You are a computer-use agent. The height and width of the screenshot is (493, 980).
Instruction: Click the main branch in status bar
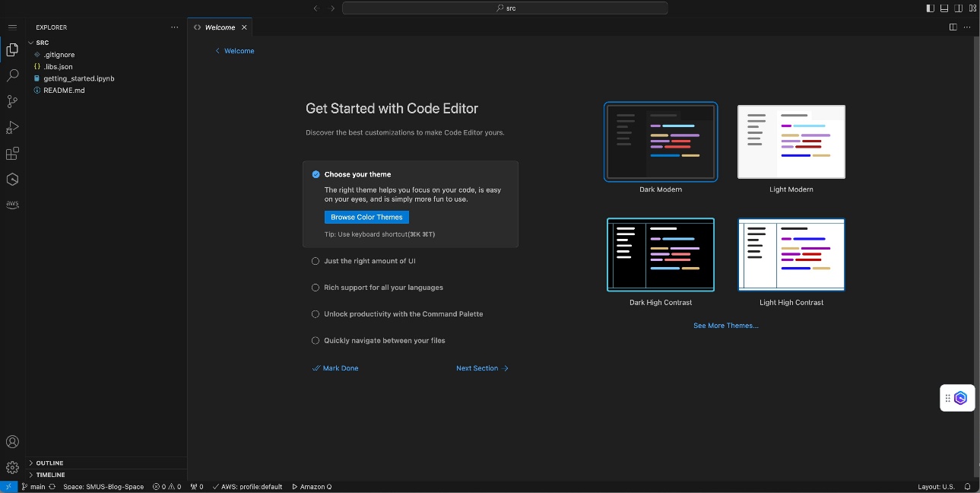pyautogui.click(x=33, y=487)
